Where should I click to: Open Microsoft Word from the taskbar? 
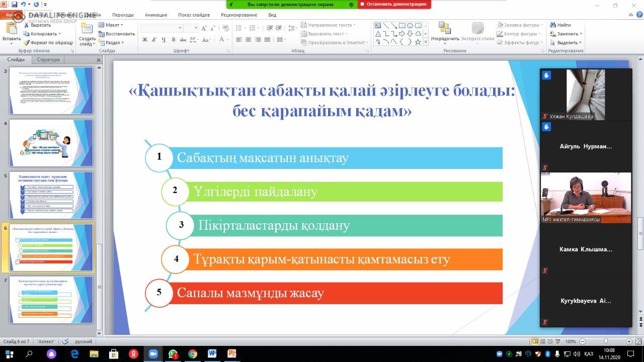pos(212,354)
